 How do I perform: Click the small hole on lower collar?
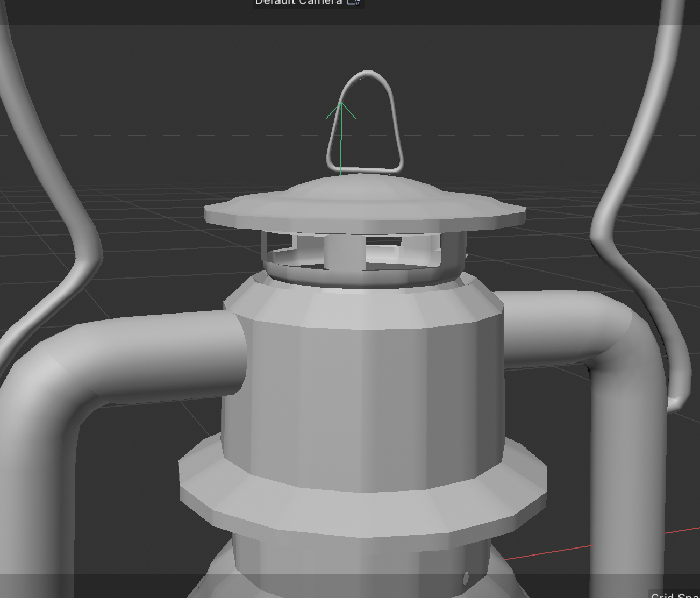click(x=466, y=578)
